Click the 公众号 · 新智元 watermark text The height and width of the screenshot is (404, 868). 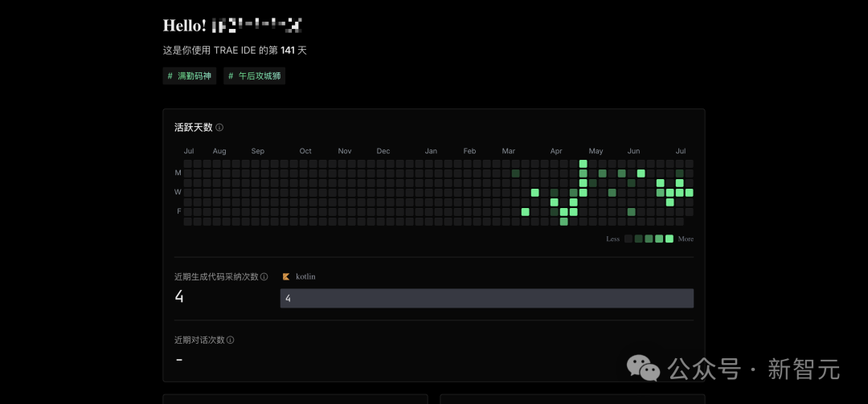click(x=754, y=369)
